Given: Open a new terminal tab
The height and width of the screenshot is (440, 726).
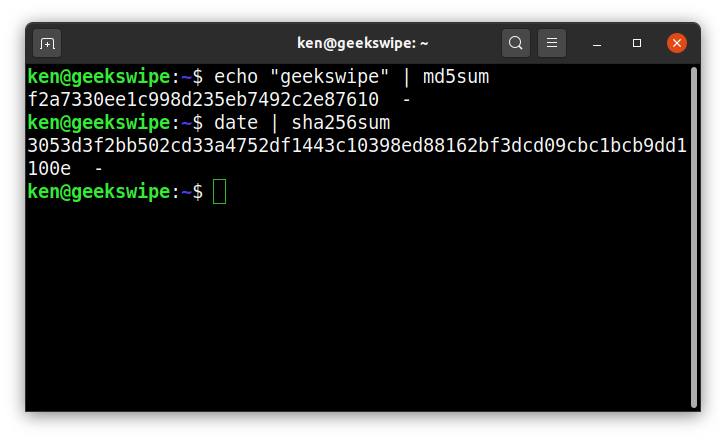Looking at the screenshot, I should (x=47, y=44).
